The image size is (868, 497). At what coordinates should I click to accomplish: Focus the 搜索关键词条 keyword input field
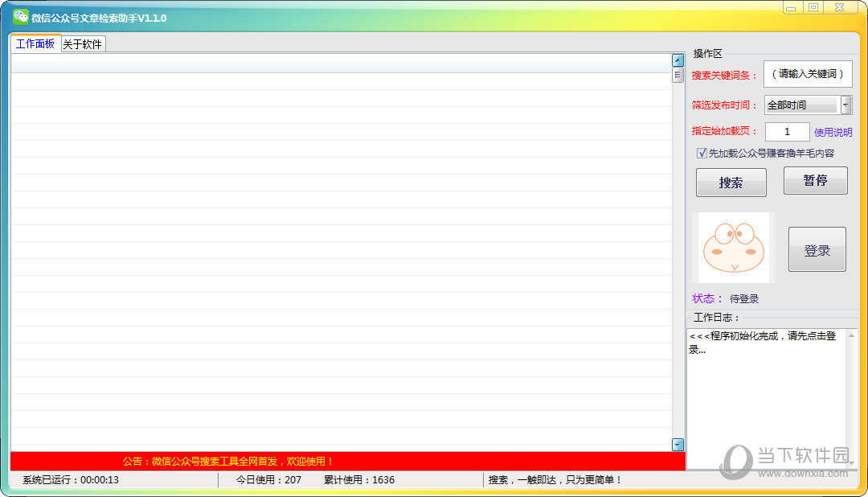[x=808, y=74]
